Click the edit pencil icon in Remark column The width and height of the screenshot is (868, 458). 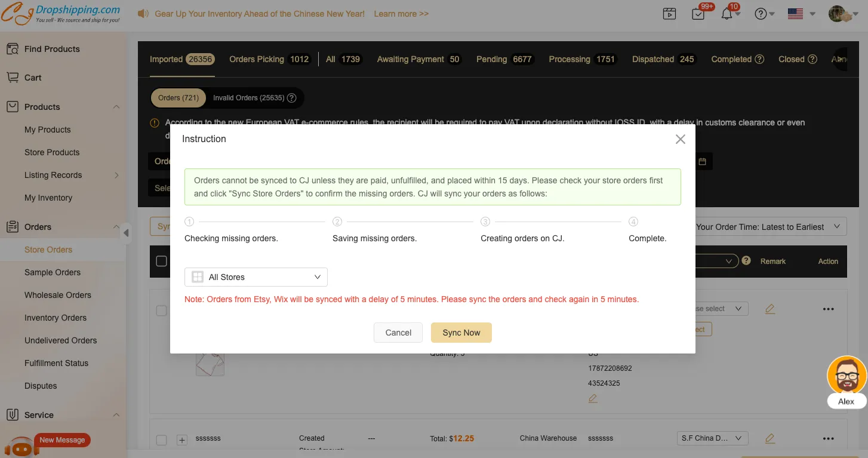tap(770, 309)
